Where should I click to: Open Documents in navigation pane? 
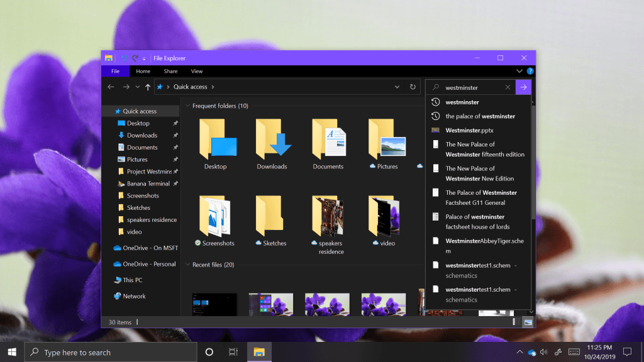[142, 147]
